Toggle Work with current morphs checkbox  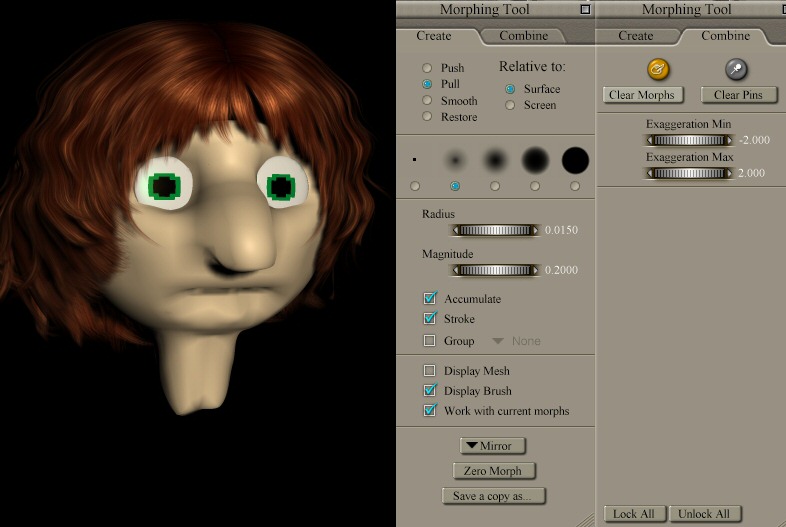[430, 410]
